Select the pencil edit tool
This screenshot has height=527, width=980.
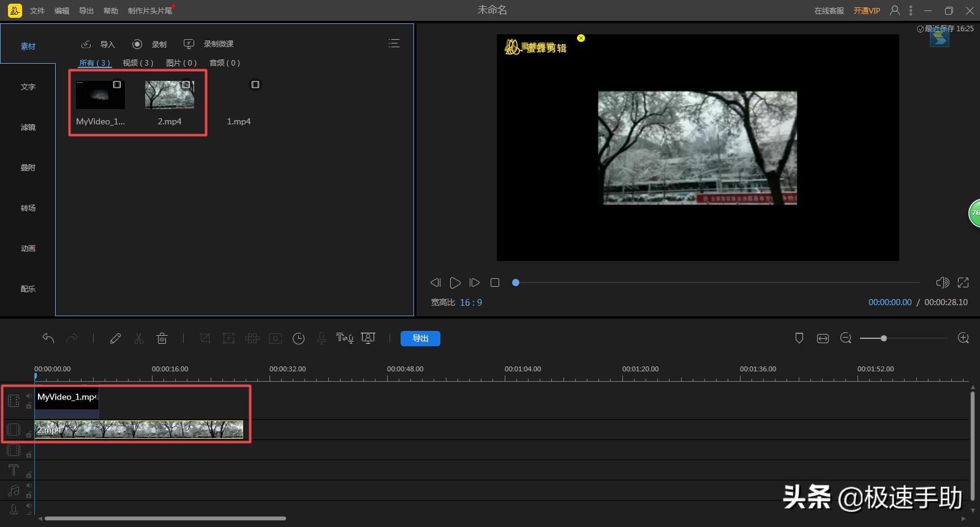click(115, 338)
